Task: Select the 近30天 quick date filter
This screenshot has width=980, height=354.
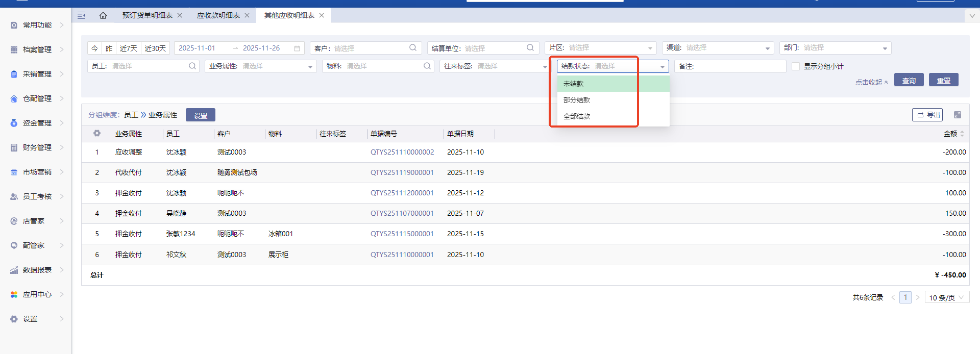Action: click(x=155, y=48)
